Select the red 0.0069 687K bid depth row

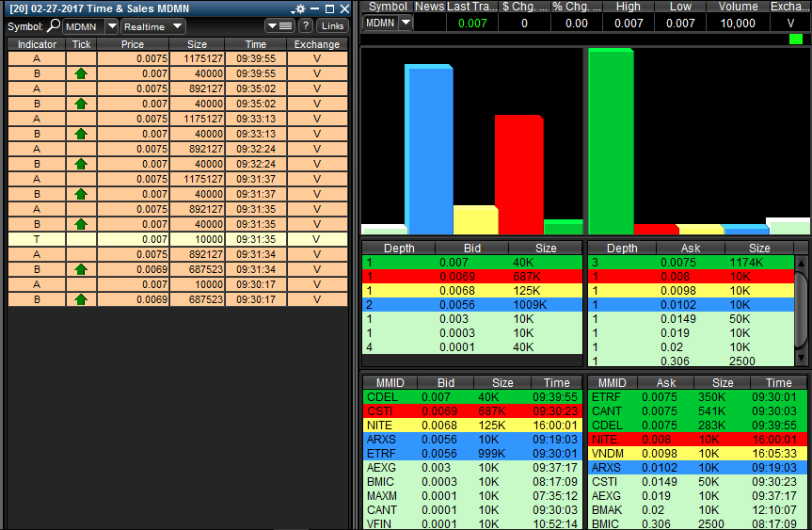tap(472, 276)
